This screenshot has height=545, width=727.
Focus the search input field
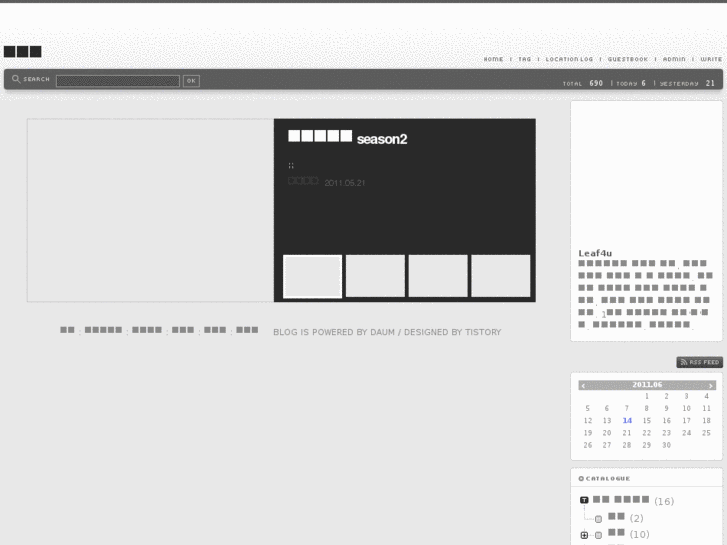[118, 81]
